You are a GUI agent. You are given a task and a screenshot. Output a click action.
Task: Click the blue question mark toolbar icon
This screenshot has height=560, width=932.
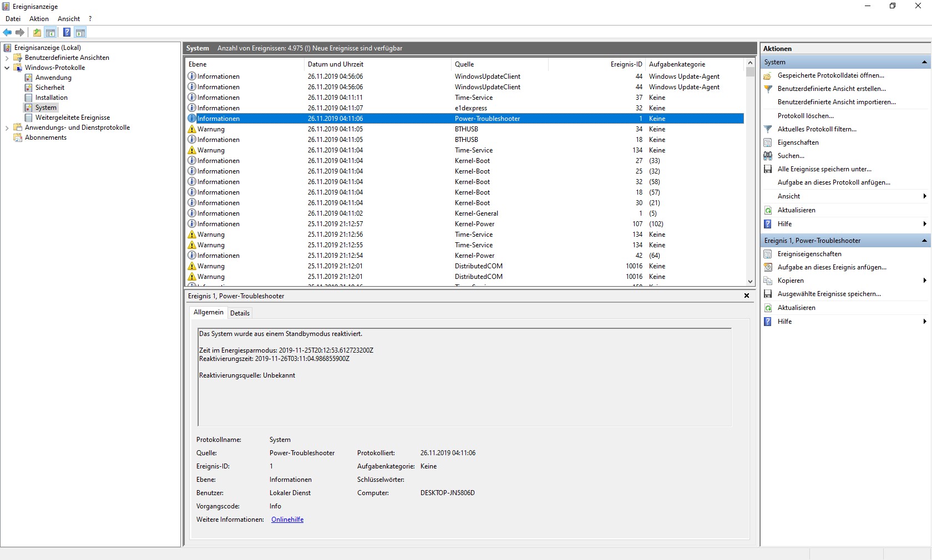67,33
